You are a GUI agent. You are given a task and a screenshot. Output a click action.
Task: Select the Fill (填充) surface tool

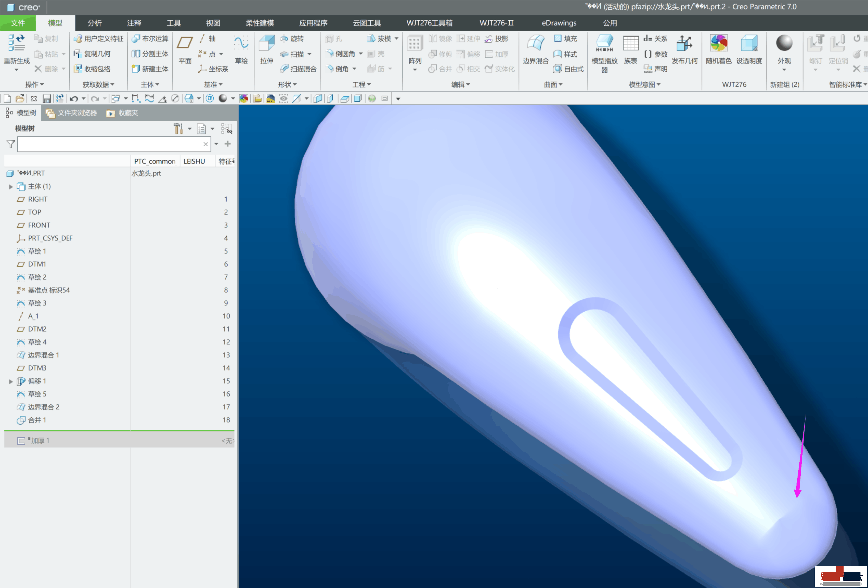click(x=565, y=38)
